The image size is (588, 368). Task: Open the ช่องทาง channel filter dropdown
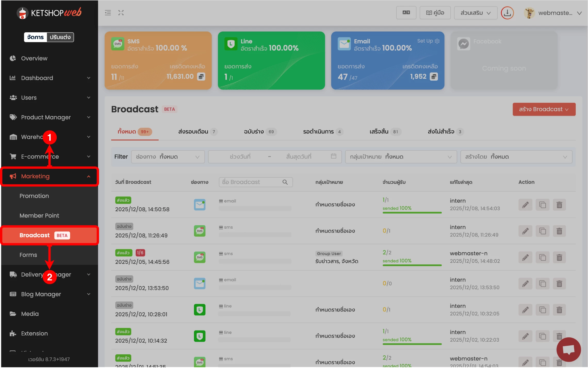click(168, 157)
